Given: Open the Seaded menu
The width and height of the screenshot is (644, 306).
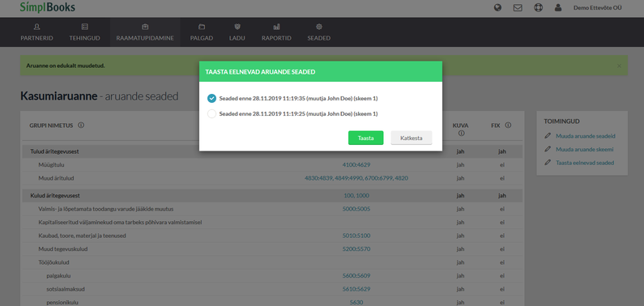Looking at the screenshot, I should [x=318, y=32].
